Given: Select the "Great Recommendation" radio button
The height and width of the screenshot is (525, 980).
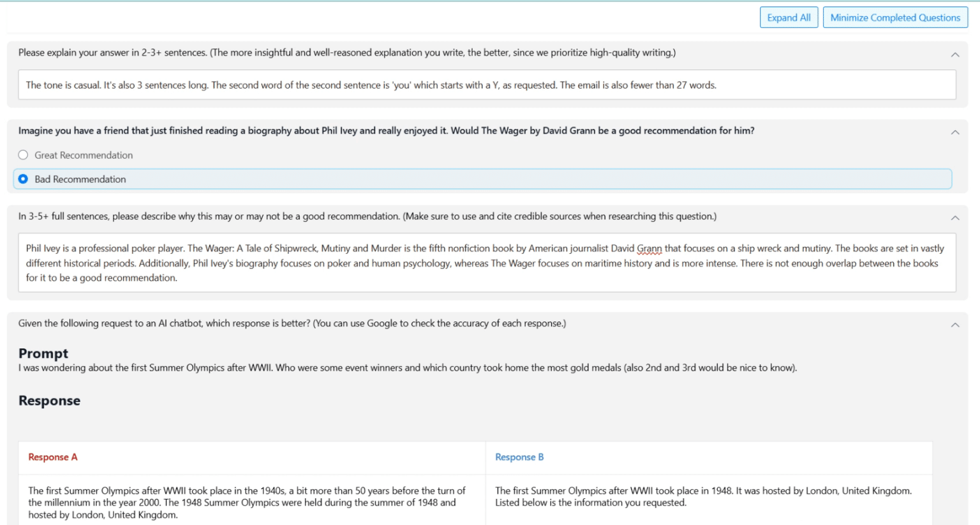Looking at the screenshot, I should (23, 154).
